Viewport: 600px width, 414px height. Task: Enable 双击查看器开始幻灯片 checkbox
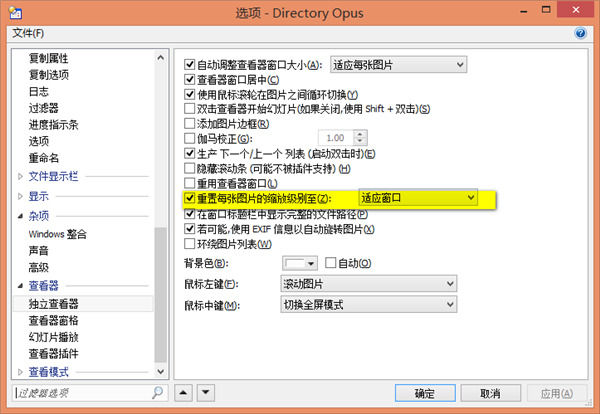tap(189, 109)
